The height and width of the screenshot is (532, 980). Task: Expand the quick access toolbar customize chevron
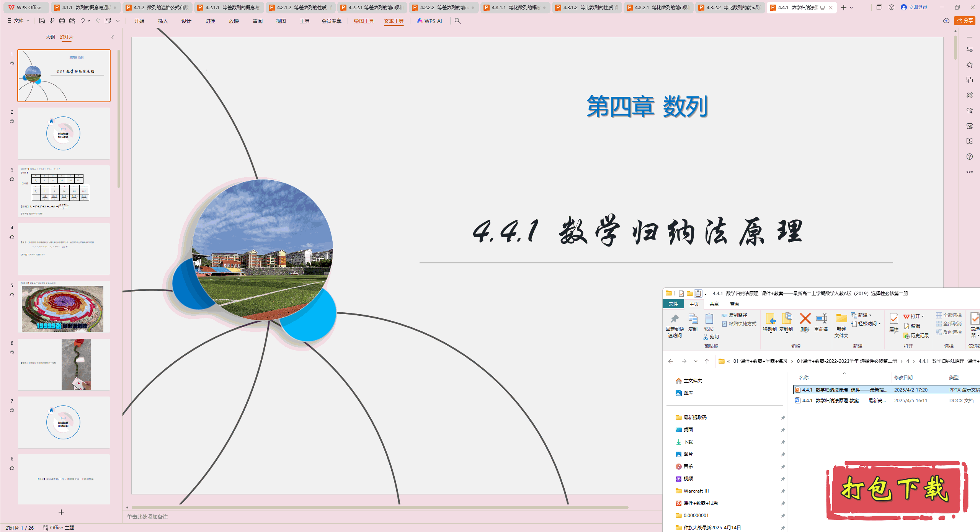(118, 21)
